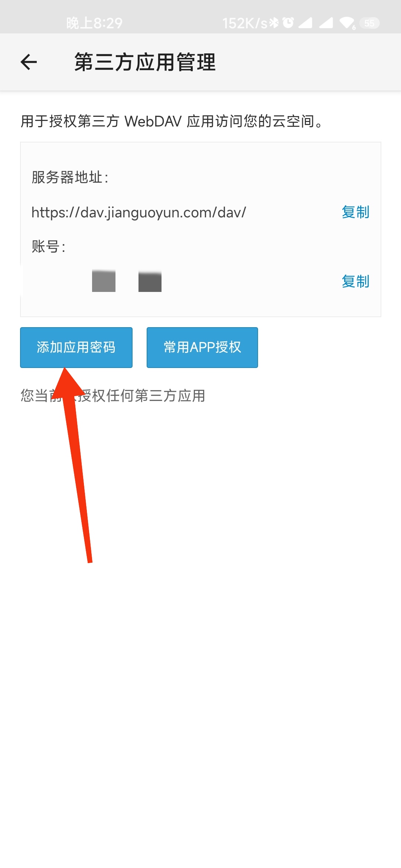401x868 pixels.
Task: Tap the 账号 label
Action: pos(49,246)
